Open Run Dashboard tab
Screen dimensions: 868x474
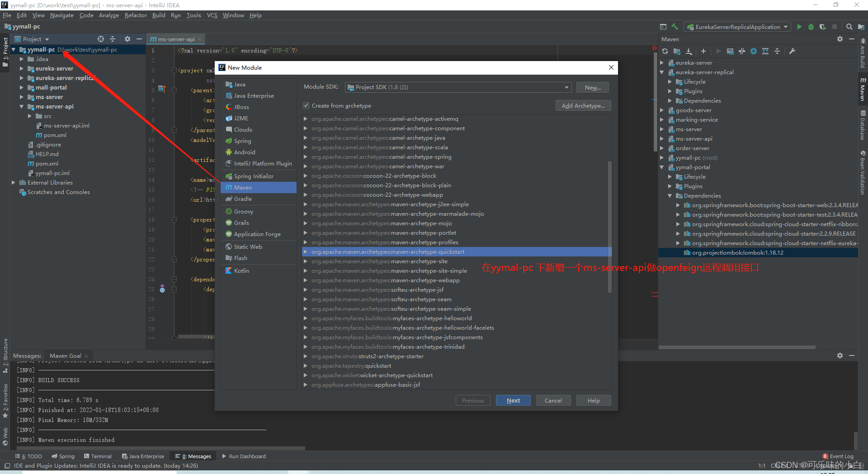pyautogui.click(x=244, y=456)
